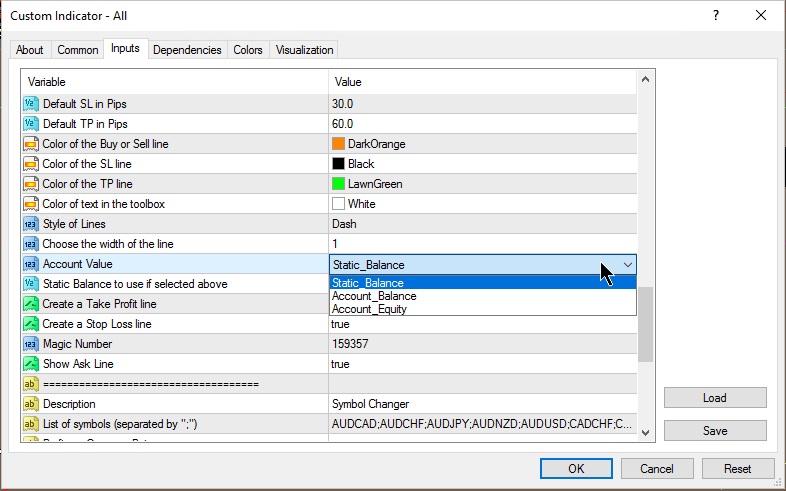
Task: Click the boolean icon beside Create a Stop Loss line
Action: pos(31,324)
